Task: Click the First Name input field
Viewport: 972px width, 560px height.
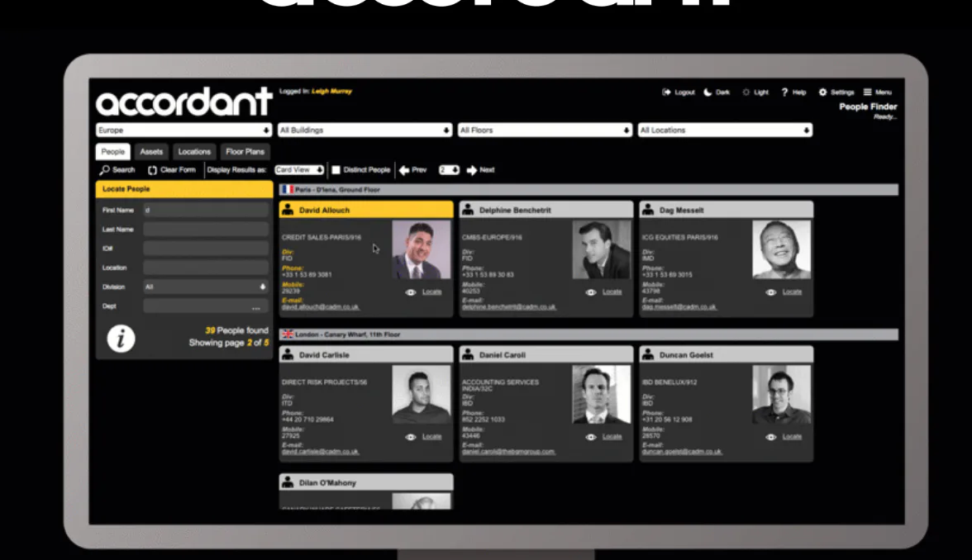Action: (206, 210)
